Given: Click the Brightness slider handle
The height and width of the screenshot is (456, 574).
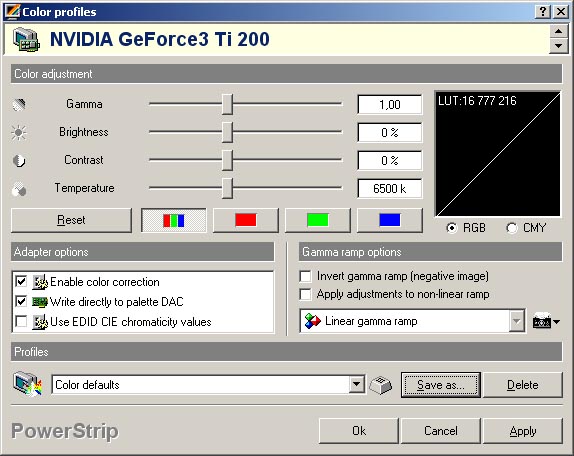Looking at the screenshot, I should (x=227, y=132).
